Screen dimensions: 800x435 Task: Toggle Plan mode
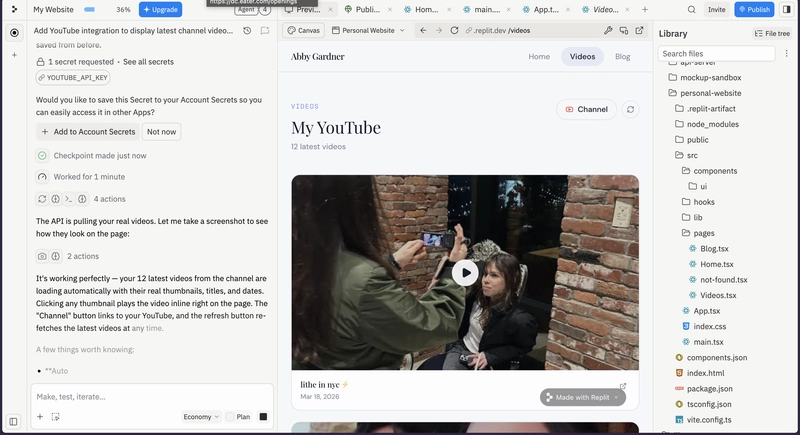click(x=238, y=417)
